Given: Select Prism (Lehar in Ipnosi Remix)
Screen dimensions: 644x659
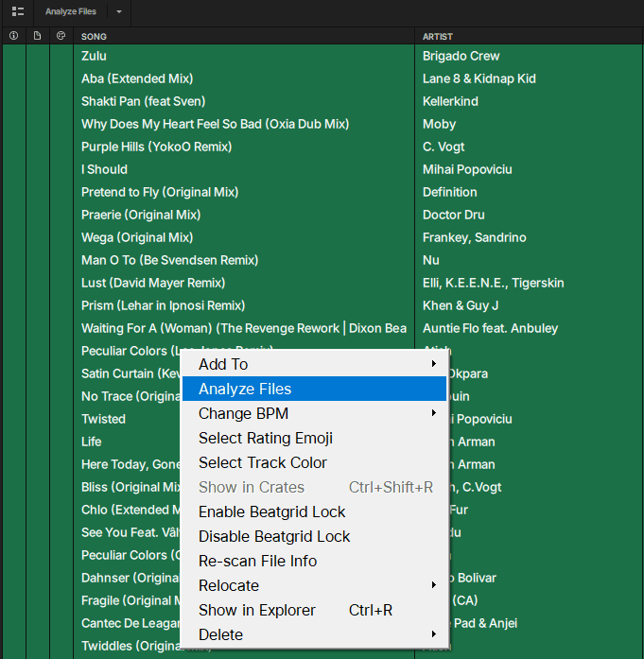Looking at the screenshot, I should click(x=163, y=305).
